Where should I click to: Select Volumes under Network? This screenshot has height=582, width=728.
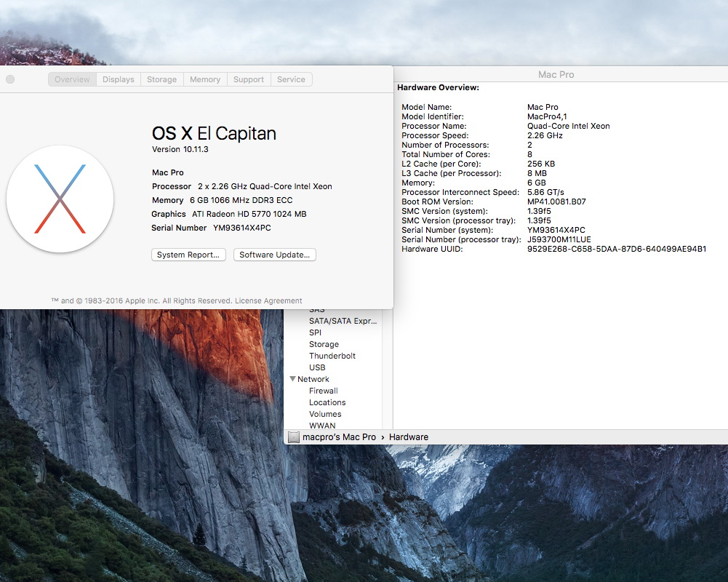pyautogui.click(x=325, y=414)
